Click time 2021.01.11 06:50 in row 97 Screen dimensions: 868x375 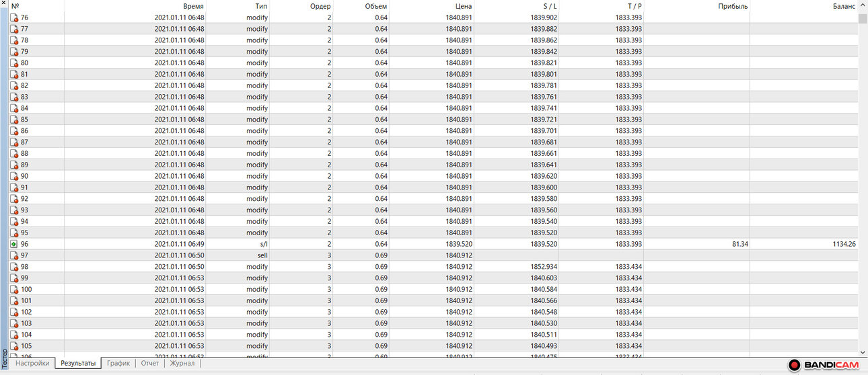click(179, 255)
